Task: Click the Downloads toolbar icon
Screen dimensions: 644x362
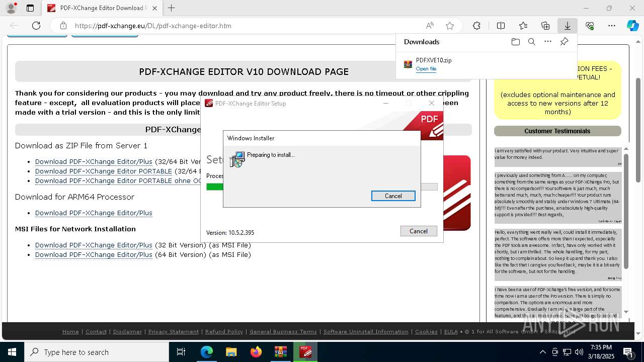Action: click(567, 26)
